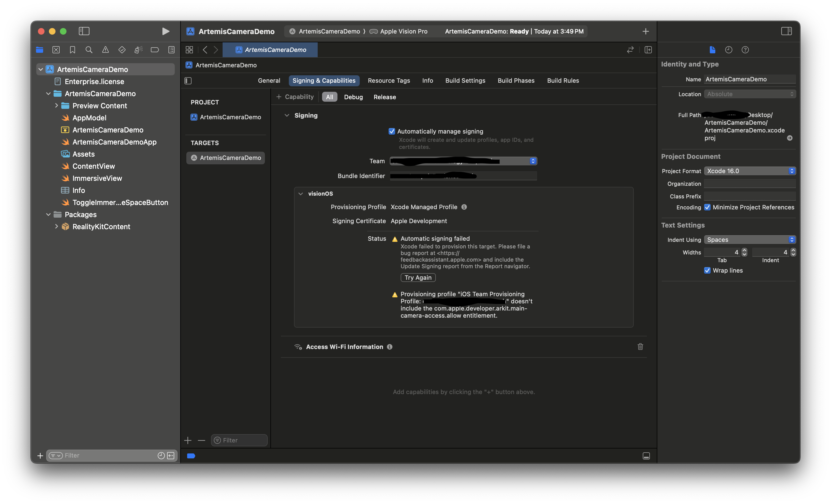Viewport: 831px width, 504px height.
Task: Click the editor review swap arrows icon
Action: [x=630, y=50]
